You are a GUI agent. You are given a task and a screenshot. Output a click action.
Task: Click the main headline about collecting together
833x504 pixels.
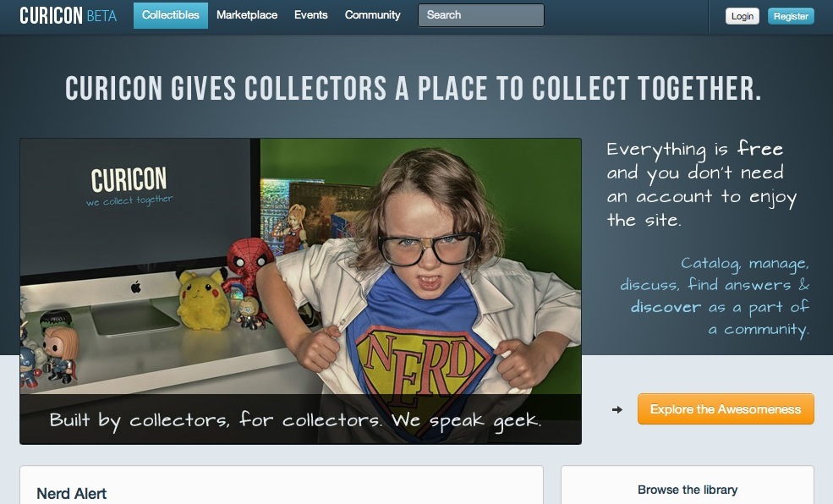point(413,88)
